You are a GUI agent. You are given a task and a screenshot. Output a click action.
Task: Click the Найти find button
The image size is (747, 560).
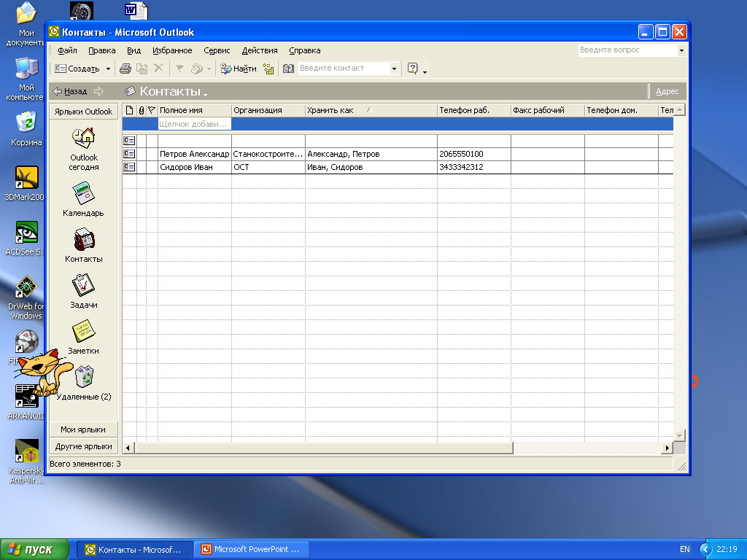pyautogui.click(x=239, y=69)
